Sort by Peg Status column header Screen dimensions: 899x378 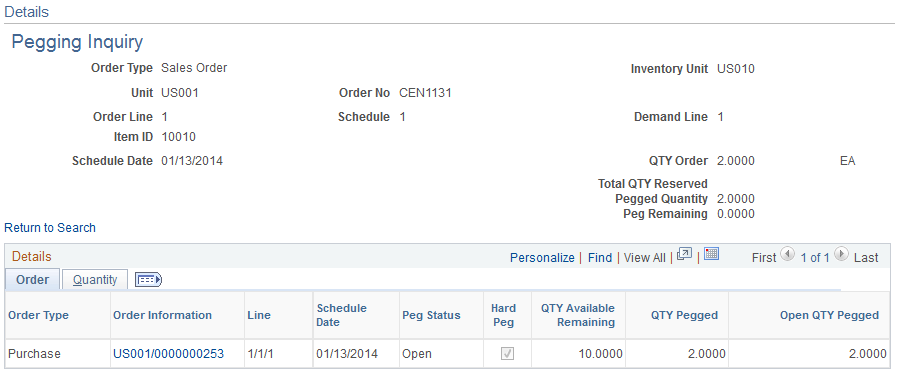click(x=431, y=315)
